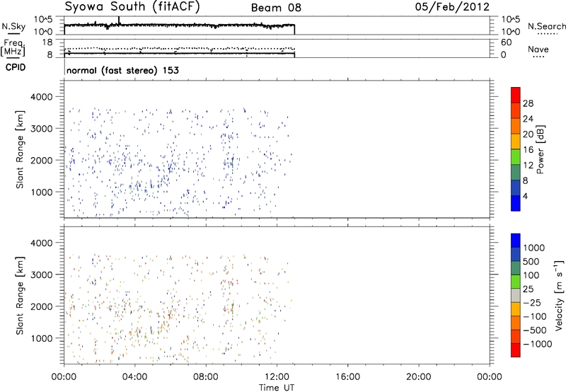Click the "3000" tick of the Velocity panel
566x392 pixels.
coord(42,275)
